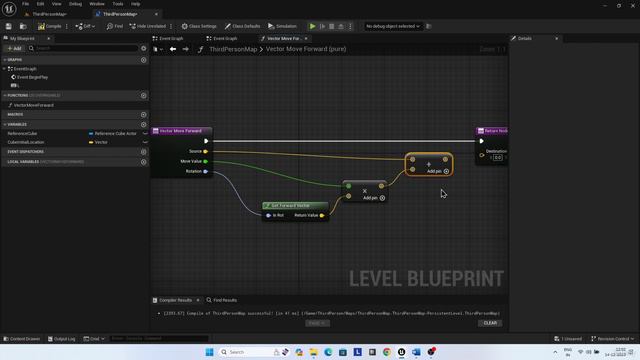Select Event BeginPlay in graph list
The image size is (640, 360).
pyautogui.click(x=32, y=77)
